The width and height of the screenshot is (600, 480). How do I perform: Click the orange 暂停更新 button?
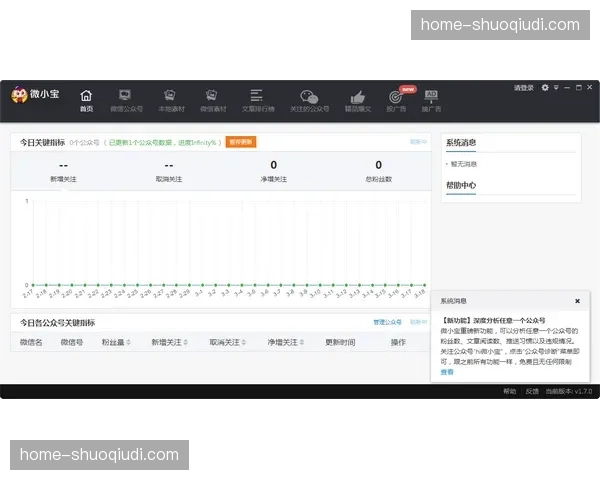pyautogui.click(x=241, y=142)
